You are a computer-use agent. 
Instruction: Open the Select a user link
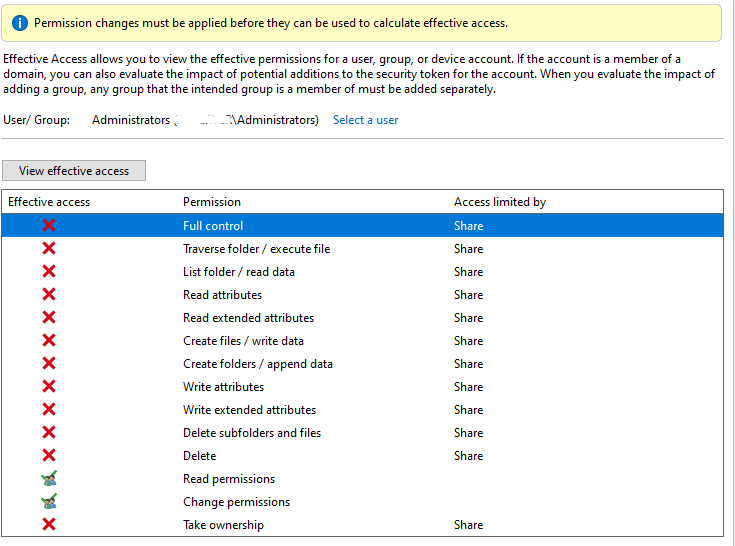(x=365, y=120)
